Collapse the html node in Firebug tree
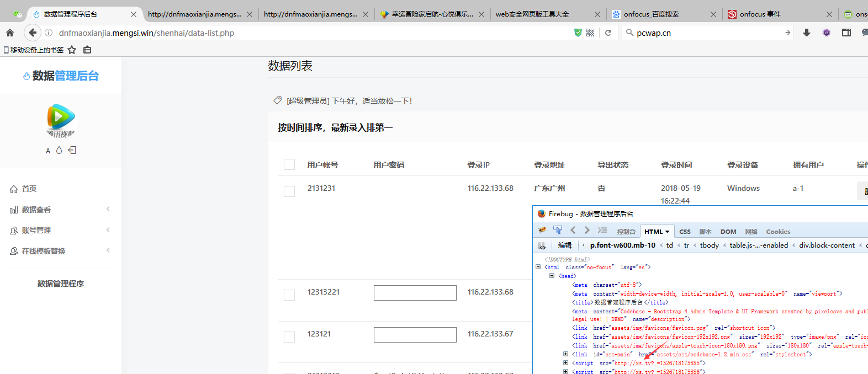This screenshot has width=868, height=374. coord(538,267)
